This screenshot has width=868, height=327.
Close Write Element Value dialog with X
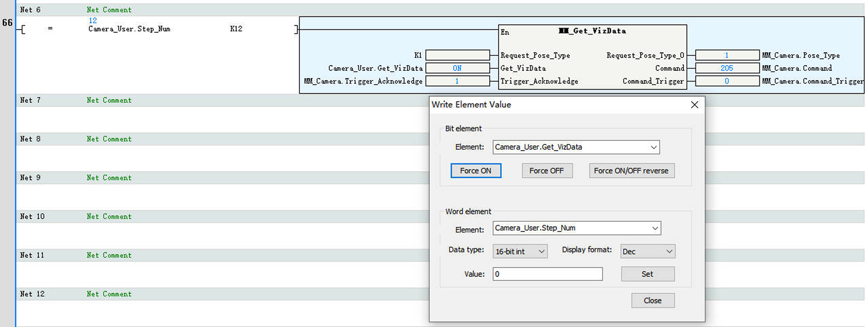pos(694,105)
